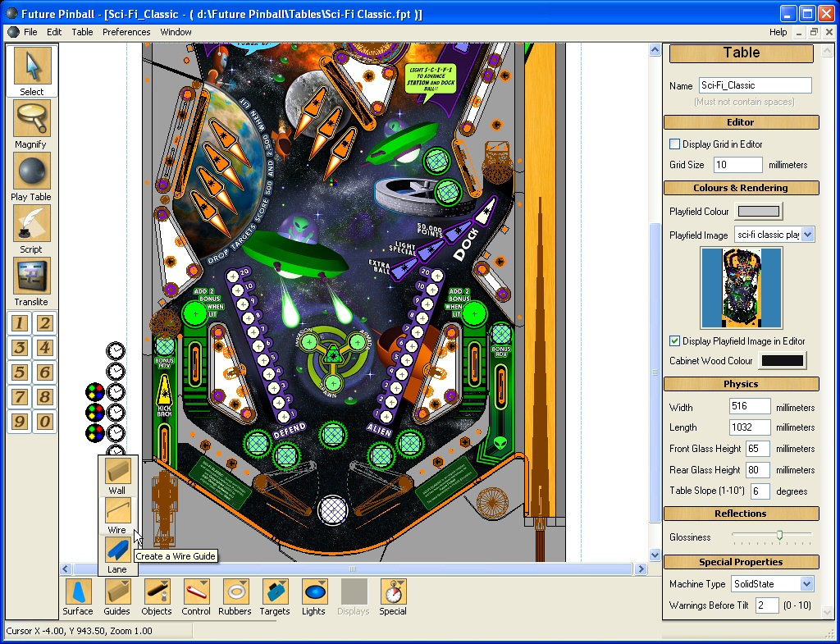Choose the Wire guide tool
This screenshot has width=840, height=644.
(117, 511)
